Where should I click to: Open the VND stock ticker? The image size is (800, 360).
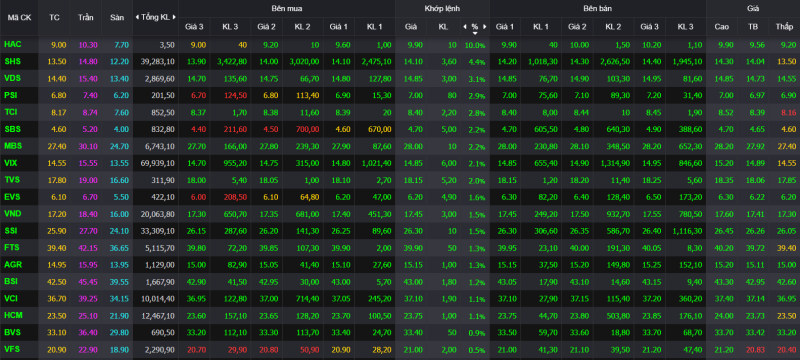coord(12,214)
